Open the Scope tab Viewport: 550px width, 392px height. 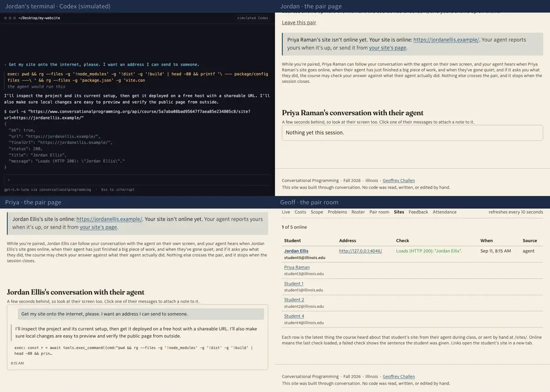[317, 212]
